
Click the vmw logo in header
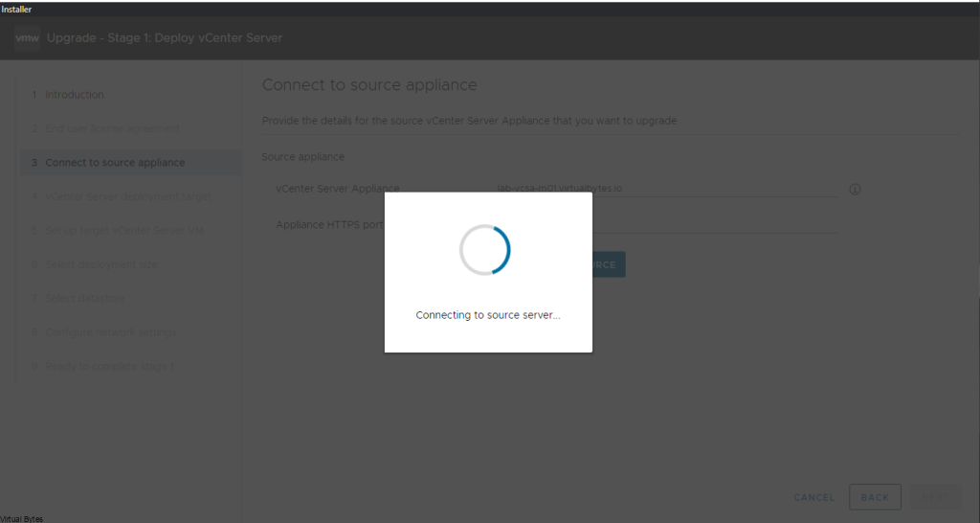(x=27, y=38)
